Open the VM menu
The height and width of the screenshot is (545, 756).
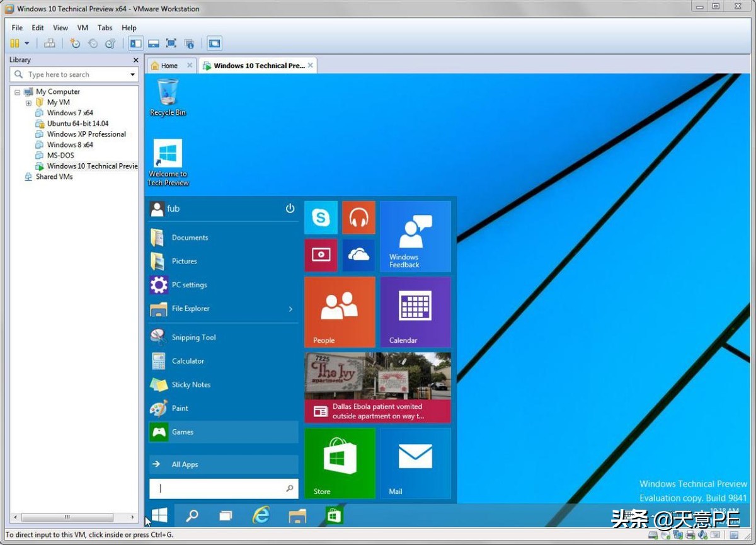coord(83,28)
